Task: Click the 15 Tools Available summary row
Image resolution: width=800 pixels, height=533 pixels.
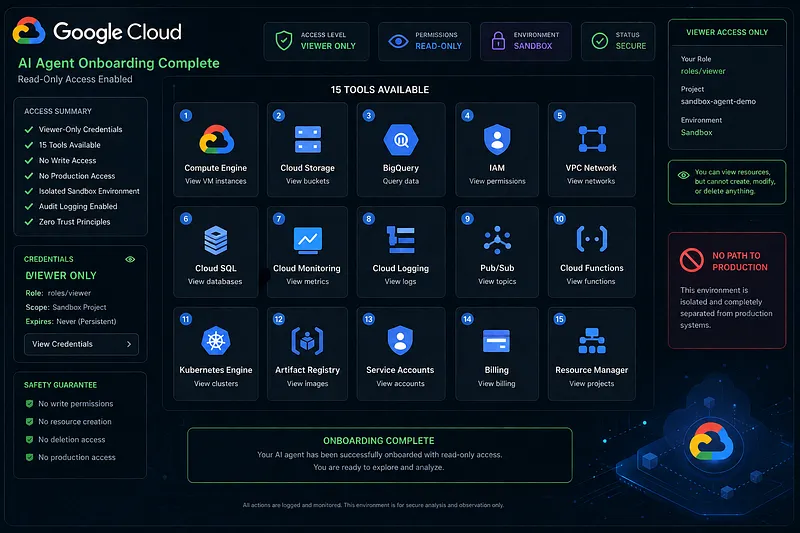Action: (x=63, y=145)
